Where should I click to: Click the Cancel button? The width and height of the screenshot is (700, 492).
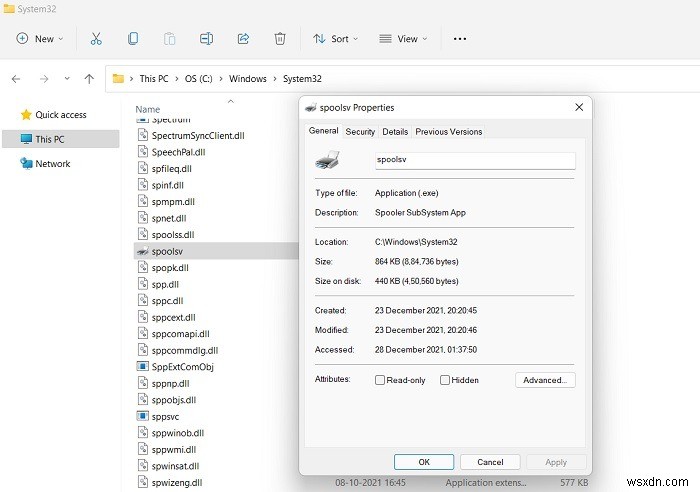click(x=490, y=462)
